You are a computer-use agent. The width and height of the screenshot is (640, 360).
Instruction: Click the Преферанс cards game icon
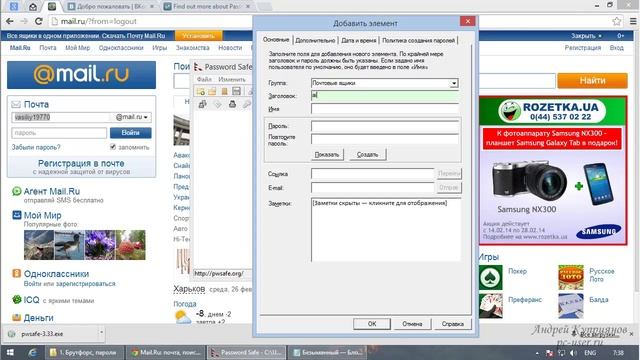(491, 306)
